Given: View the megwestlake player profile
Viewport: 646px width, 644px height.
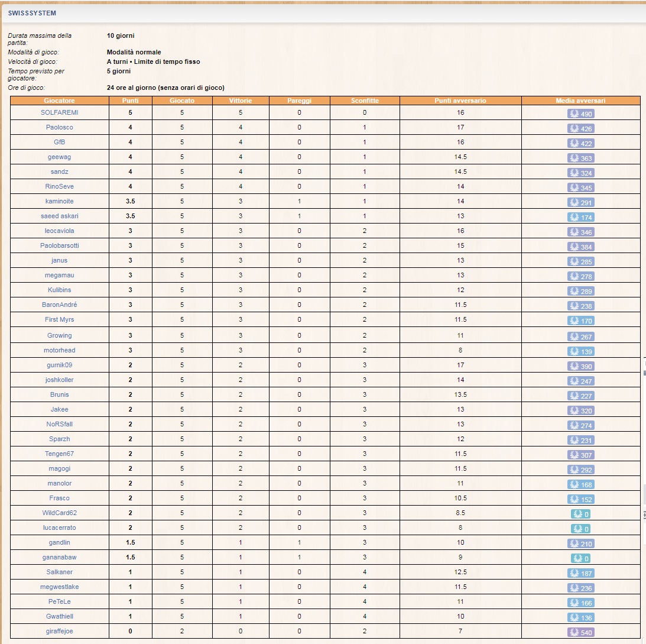Looking at the screenshot, I should tap(59, 587).
